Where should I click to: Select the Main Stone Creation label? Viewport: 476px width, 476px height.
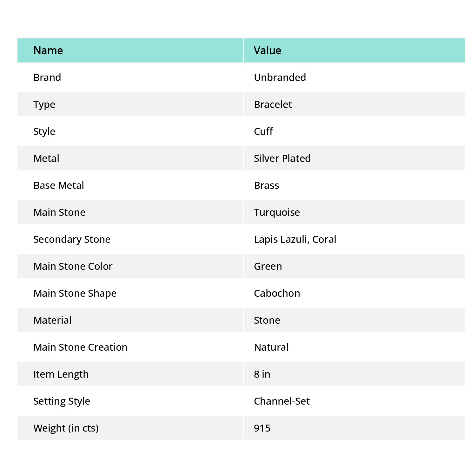(81, 347)
